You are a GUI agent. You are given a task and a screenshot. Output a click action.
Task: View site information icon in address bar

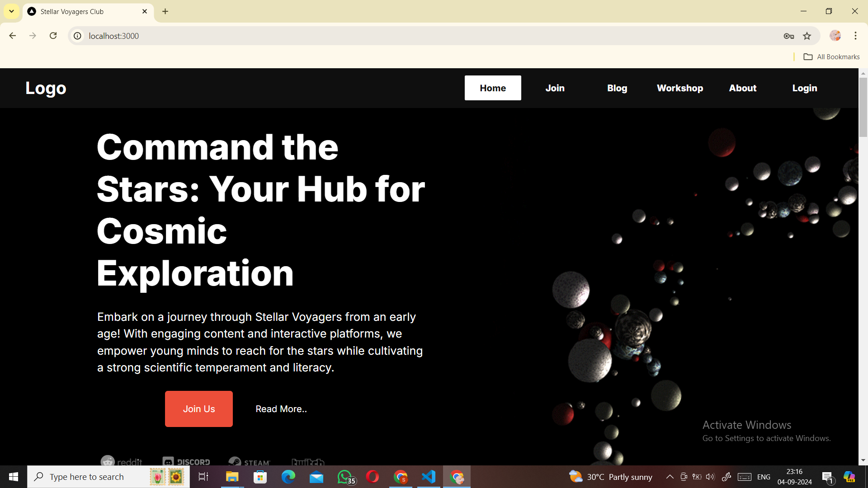78,36
